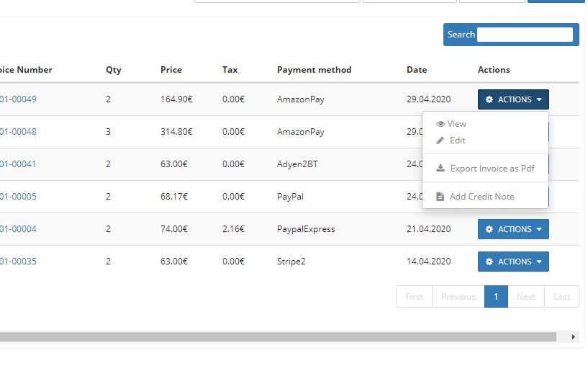This screenshot has height=379, width=588.
Task: Open invoice link ending 01-00041
Action: click(x=18, y=164)
